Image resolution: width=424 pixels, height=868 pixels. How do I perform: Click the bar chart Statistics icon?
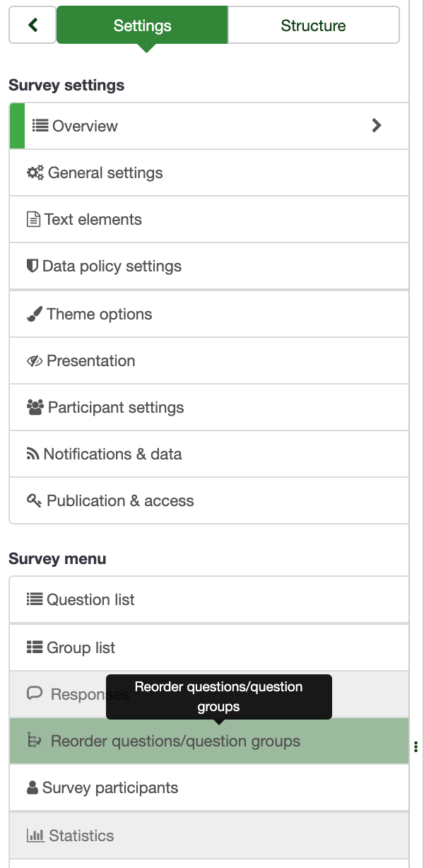pyautogui.click(x=35, y=835)
